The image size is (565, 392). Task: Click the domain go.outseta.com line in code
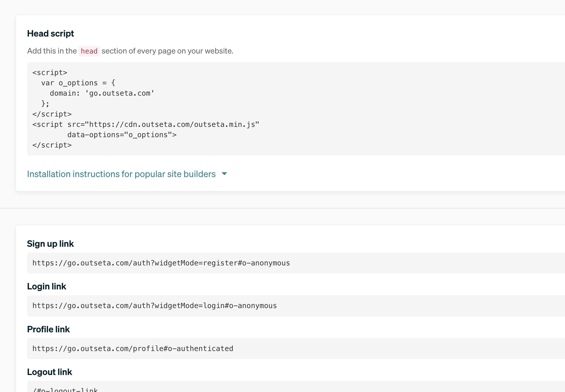point(102,93)
